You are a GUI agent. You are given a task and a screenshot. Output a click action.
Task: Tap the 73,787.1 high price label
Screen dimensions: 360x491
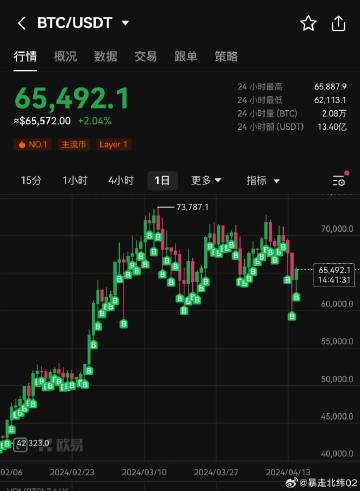pos(192,207)
